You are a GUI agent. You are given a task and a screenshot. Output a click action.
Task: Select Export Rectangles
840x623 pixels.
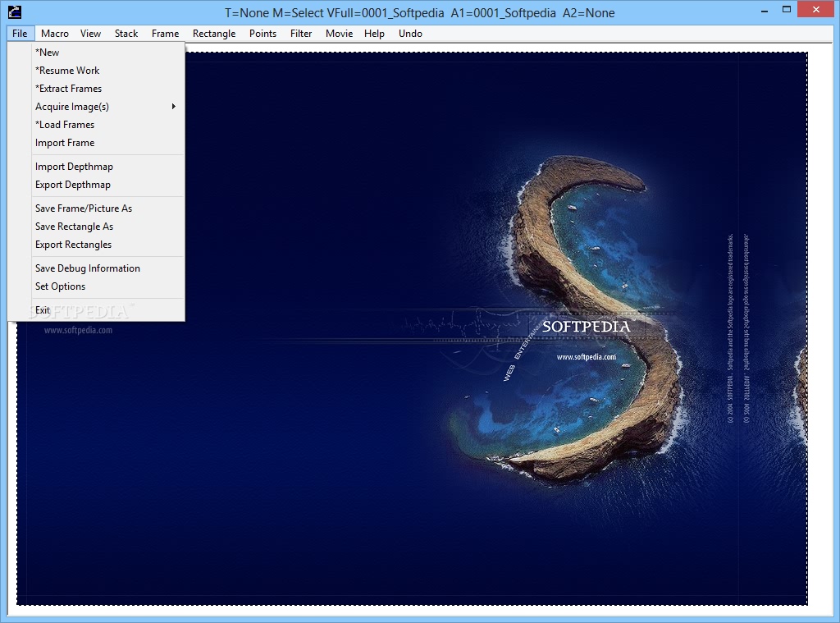click(97, 245)
